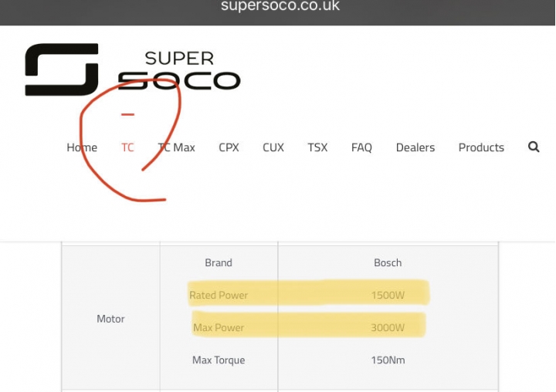Click the FAQ navigation link
Screen dimensions: 556x392
point(361,147)
